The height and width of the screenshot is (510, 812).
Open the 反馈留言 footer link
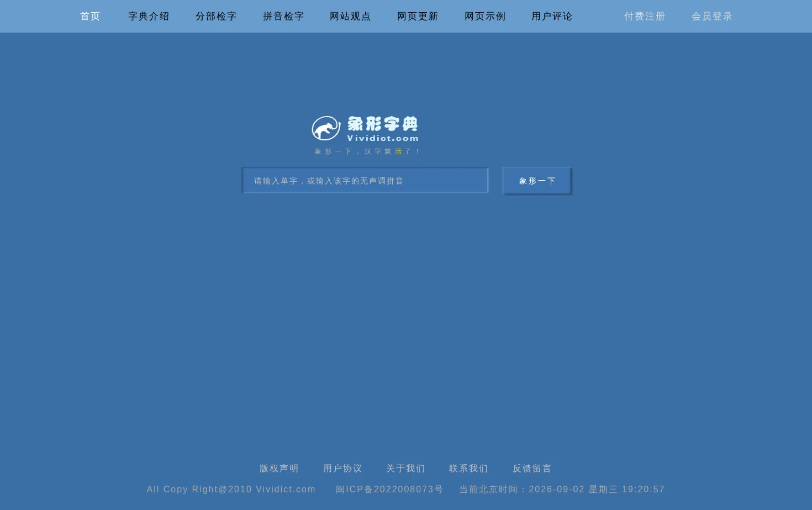[x=532, y=469]
